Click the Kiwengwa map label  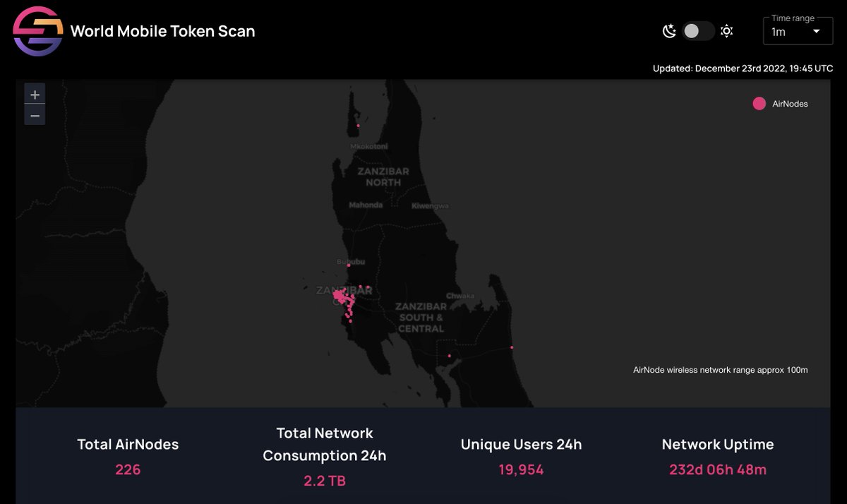click(x=430, y=206)
